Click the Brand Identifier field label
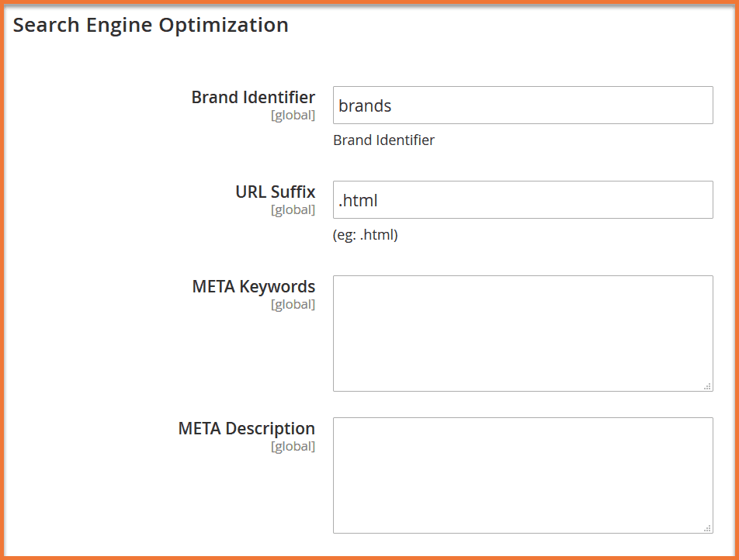 (x=253, y=98)
